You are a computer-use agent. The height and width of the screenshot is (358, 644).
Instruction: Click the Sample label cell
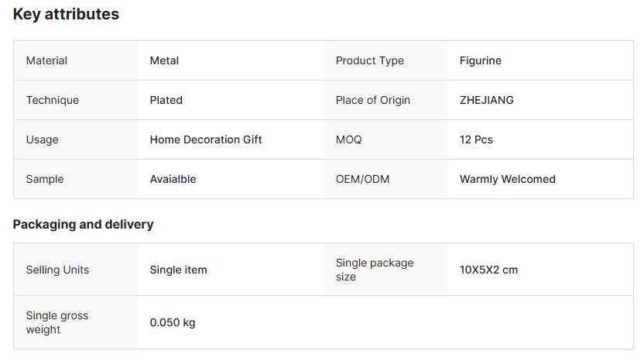click(45, 179)
